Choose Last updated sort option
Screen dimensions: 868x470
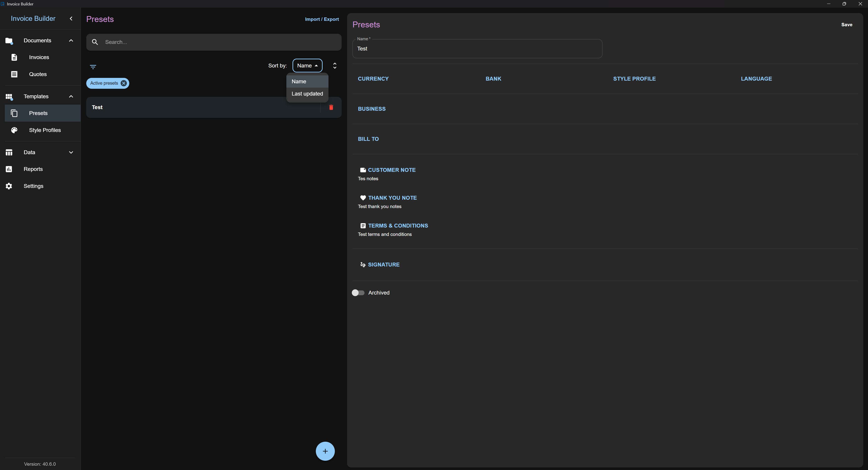tap(307, 94)
